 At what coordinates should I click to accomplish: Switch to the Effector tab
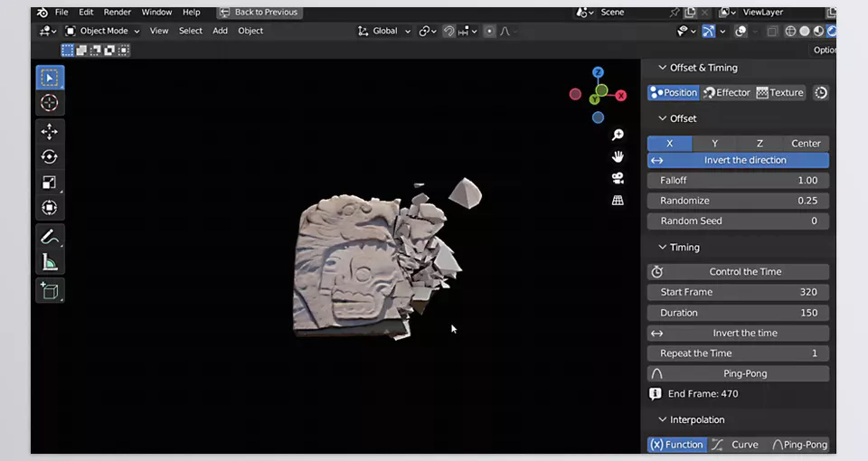tap(727, 93)
